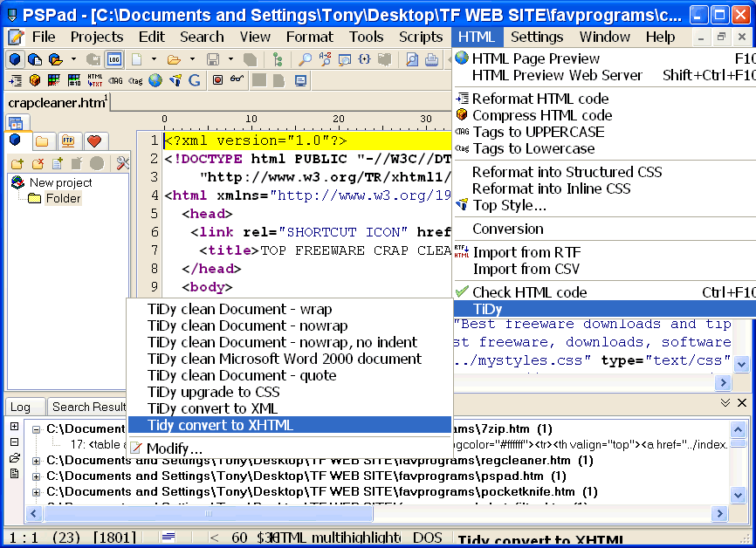Open dropdown arrow beside project open icon
Viewport: 756px width, 548px height.
(x=74, y=59)
